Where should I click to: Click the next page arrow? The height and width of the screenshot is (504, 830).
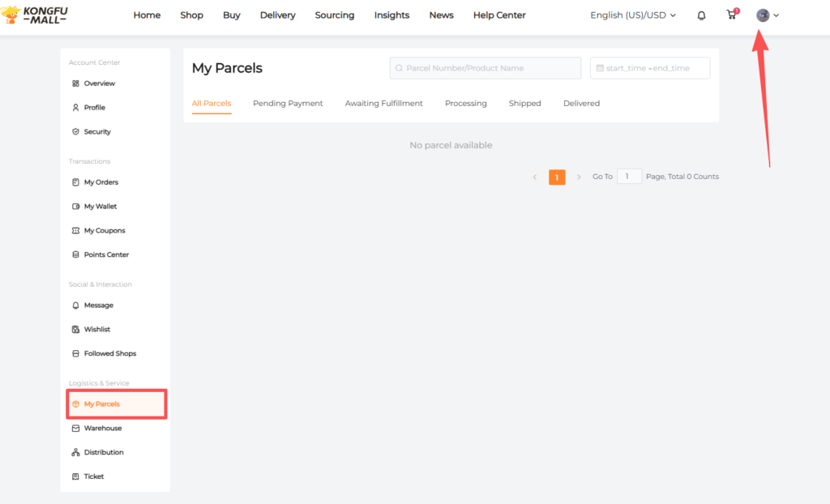coord(579,177)
